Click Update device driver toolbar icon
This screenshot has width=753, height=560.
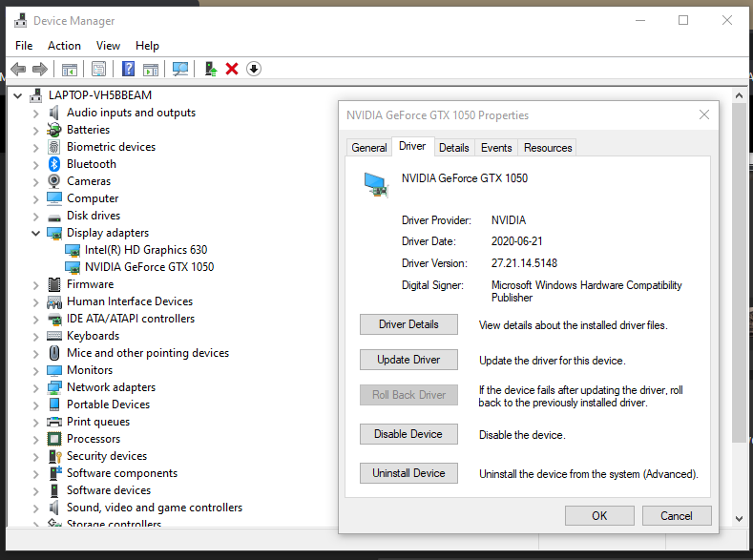210,69
